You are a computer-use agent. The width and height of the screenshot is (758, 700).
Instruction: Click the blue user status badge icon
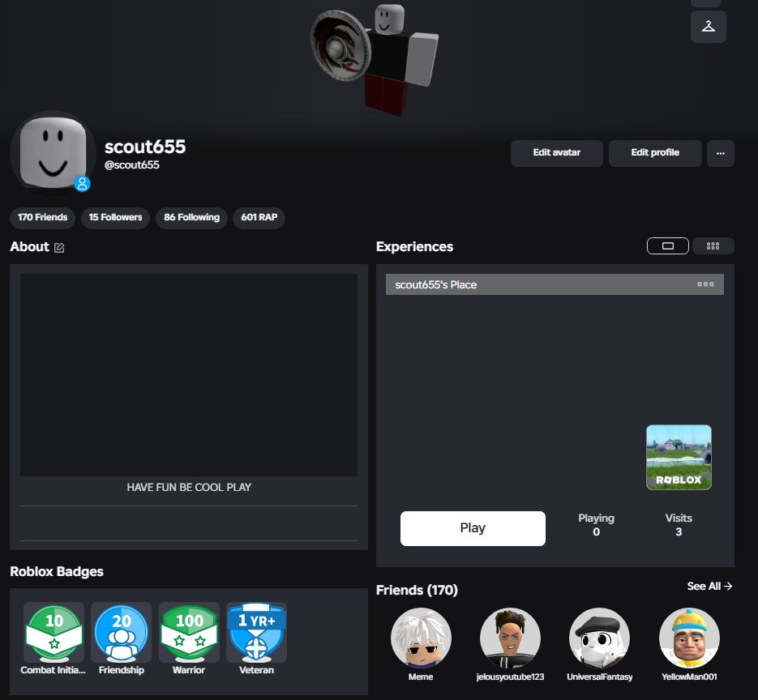(x=82, y=184)
